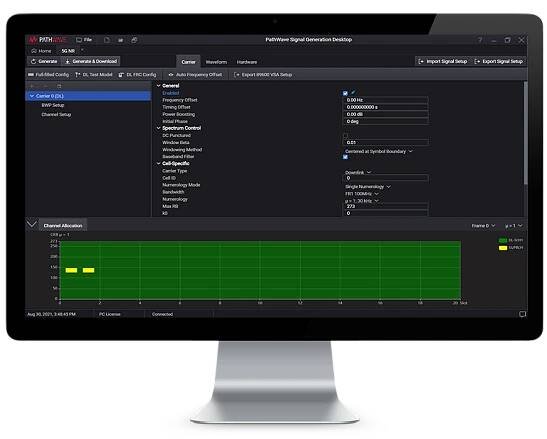Open the Carrier Type Downlink dropdown
This screenshot has height=439, width=547.
point(358,173)
